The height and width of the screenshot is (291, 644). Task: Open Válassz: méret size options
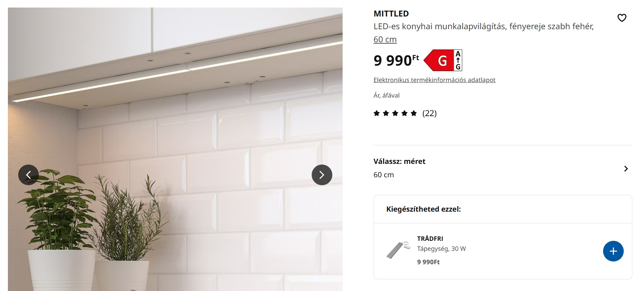503,168
